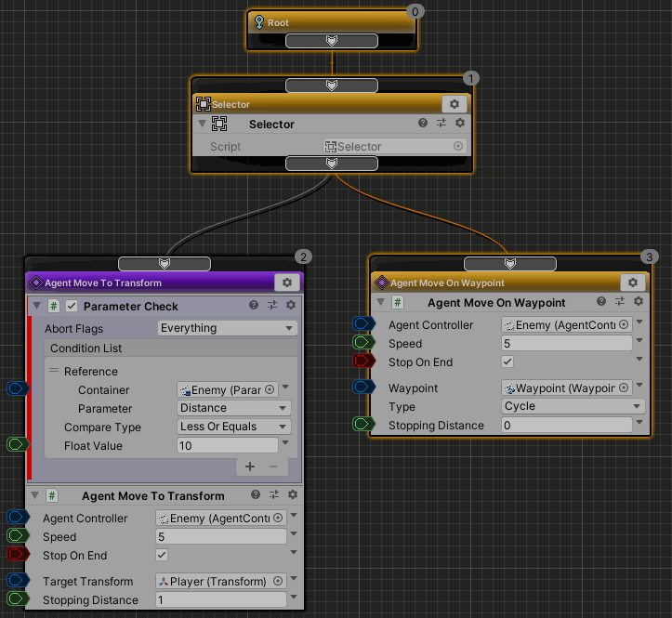Click Agent Move To Transform input connector
Image resolution: width=672 pixels, height=618 pixels.
[165, 264]
